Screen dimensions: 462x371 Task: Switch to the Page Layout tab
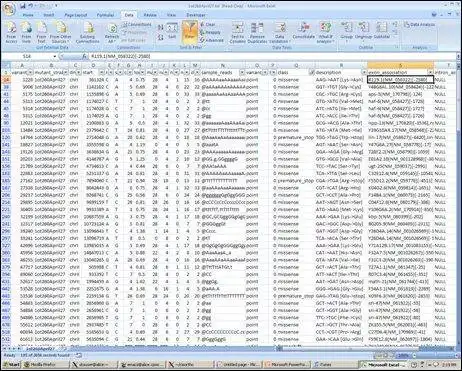click(x=76, y=15)
